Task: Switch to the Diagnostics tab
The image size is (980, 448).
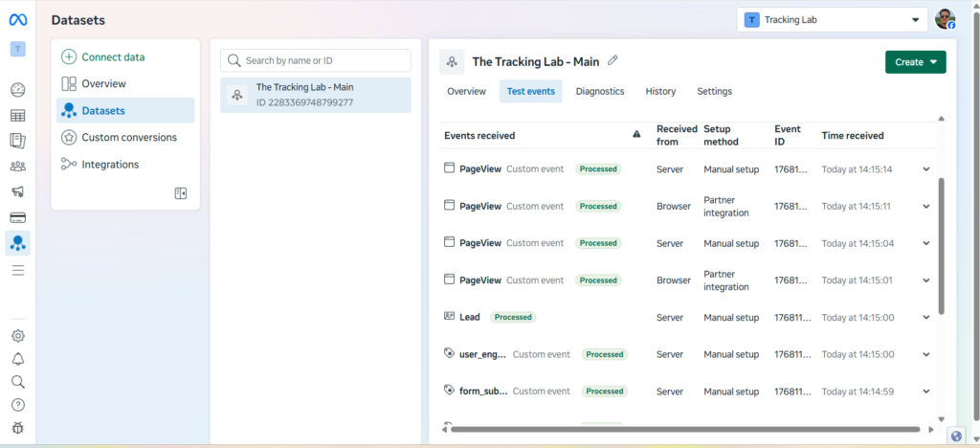Action: pyautogui.click(x=600, y=91)
